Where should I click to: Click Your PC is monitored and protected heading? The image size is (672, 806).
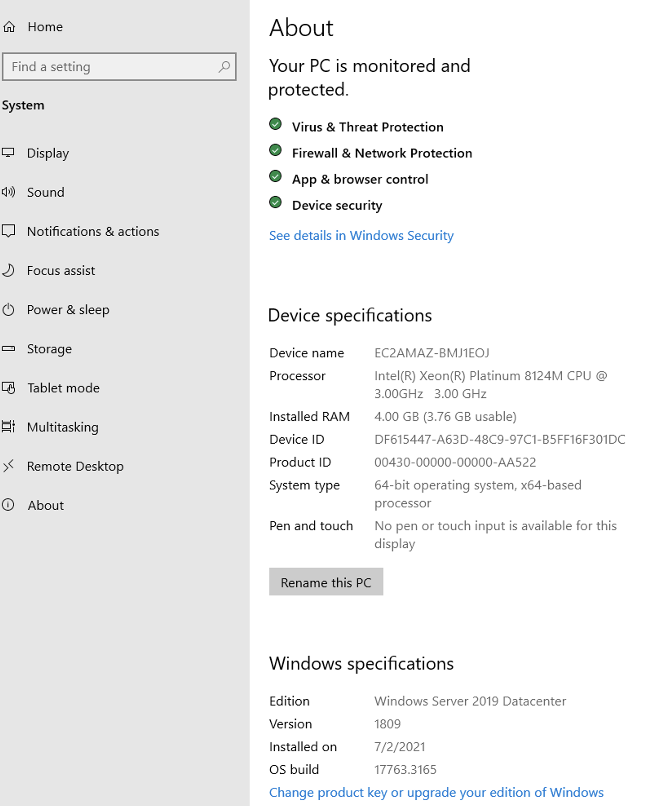(369, 77)
